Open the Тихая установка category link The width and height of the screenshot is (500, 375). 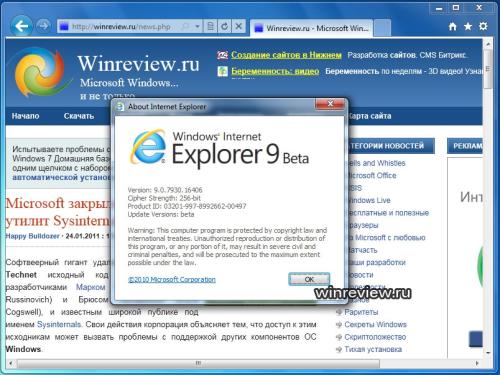point(373,349)
